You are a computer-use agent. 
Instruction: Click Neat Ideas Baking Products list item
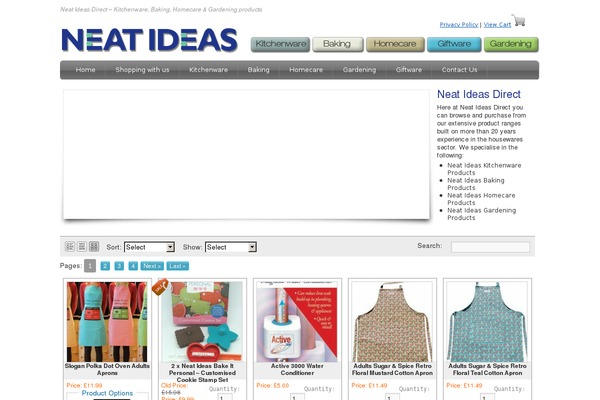476,184
